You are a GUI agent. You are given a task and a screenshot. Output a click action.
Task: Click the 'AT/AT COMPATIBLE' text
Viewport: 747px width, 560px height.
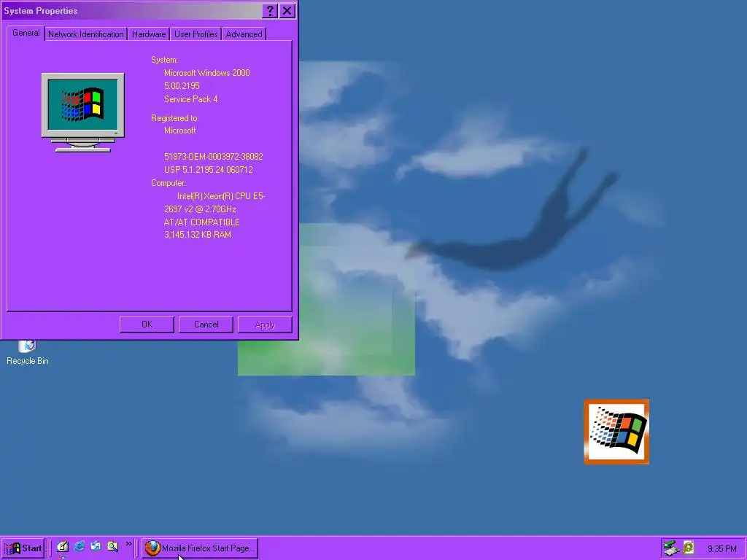point(201,222)
